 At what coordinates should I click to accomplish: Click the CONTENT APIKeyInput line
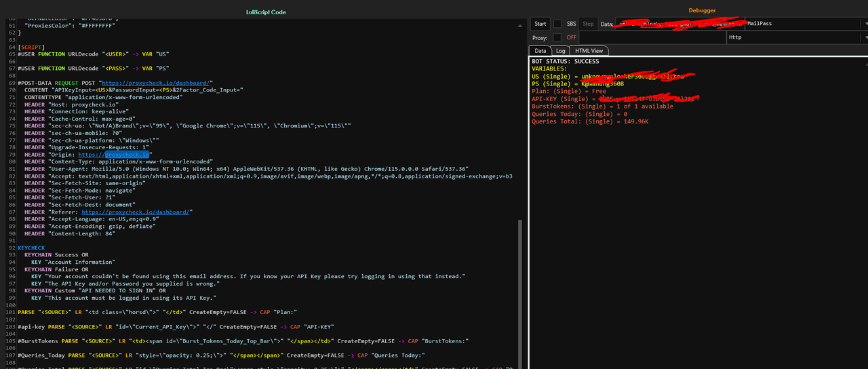point(134,90)
